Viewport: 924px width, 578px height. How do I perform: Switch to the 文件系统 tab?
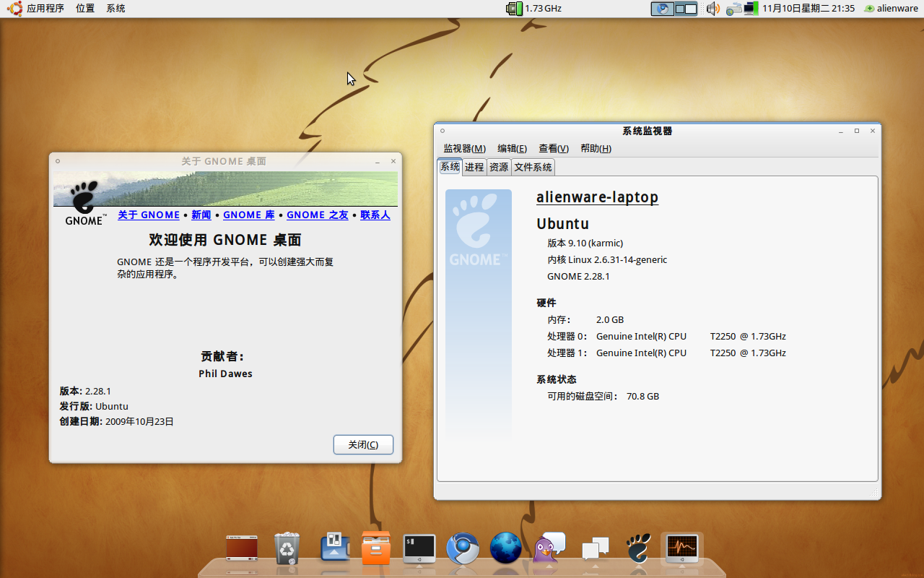(533, 167)
